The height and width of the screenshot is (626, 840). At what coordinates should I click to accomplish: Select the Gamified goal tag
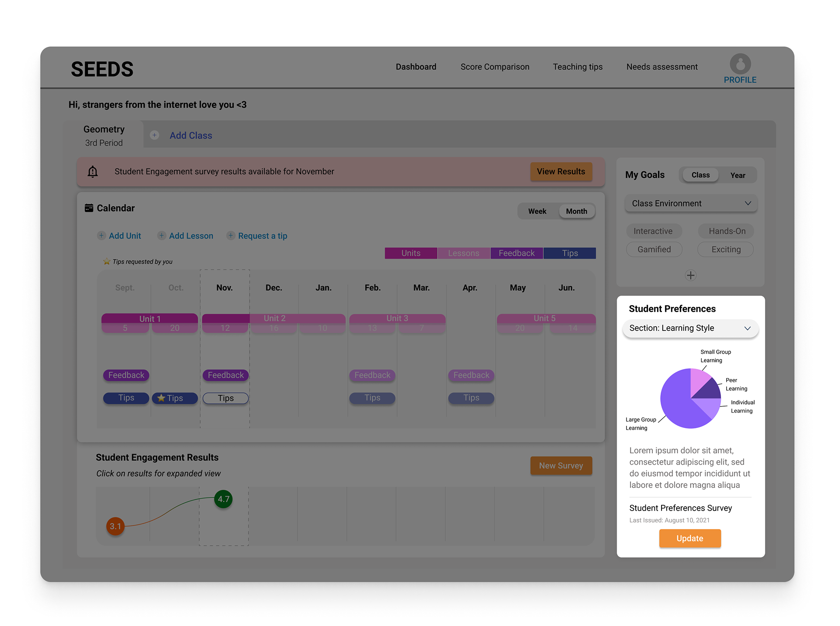654,249
